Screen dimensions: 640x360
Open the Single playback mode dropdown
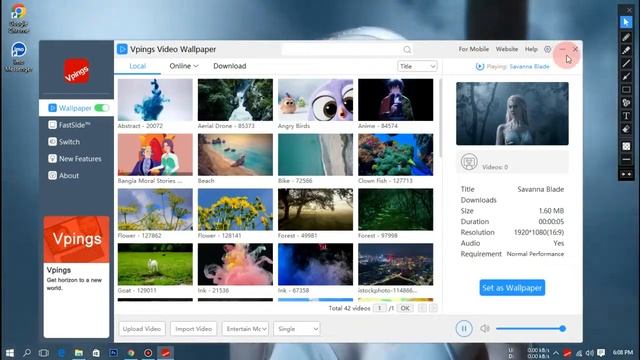(x=297, y=329)
